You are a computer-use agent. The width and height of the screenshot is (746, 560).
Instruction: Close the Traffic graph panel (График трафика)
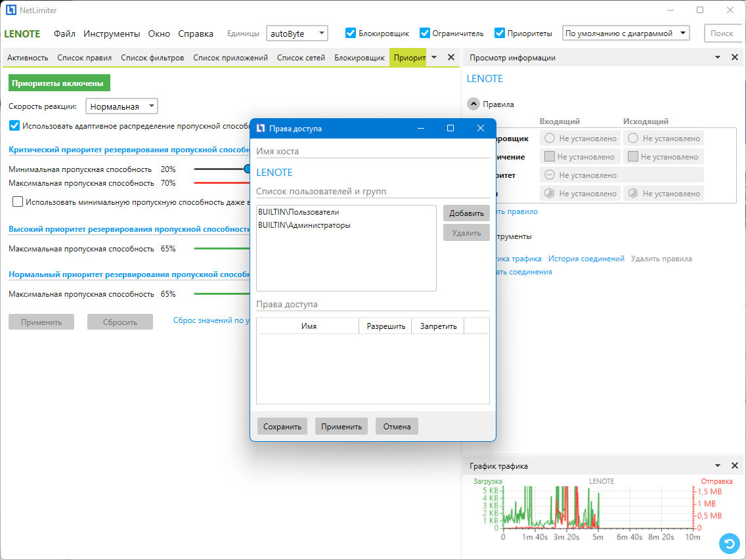click(x=735, y=466)
